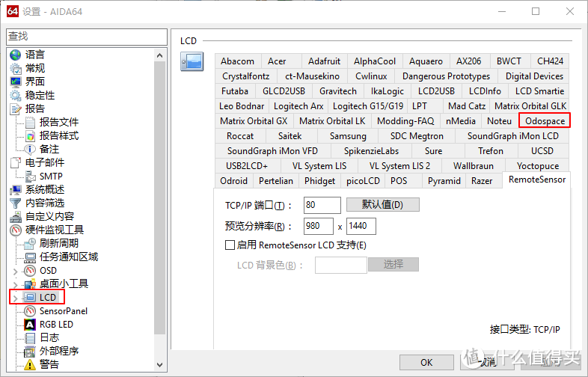Image resolution: width=588 pixels, height=377 pixels.
Task: Open the Dangerous Prototypes tab
Action: 446,76
